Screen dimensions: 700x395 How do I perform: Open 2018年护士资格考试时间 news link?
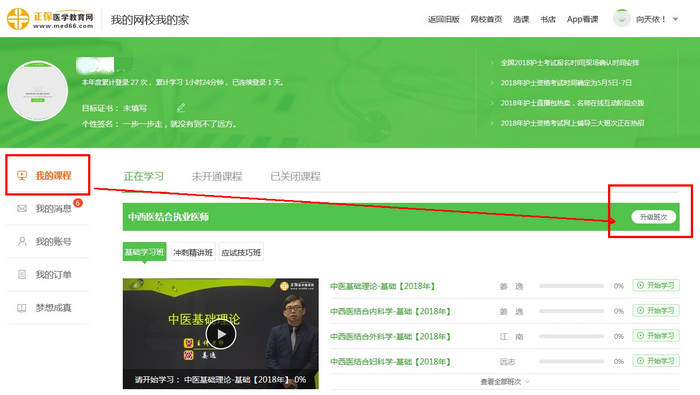[x=566, y=83]
